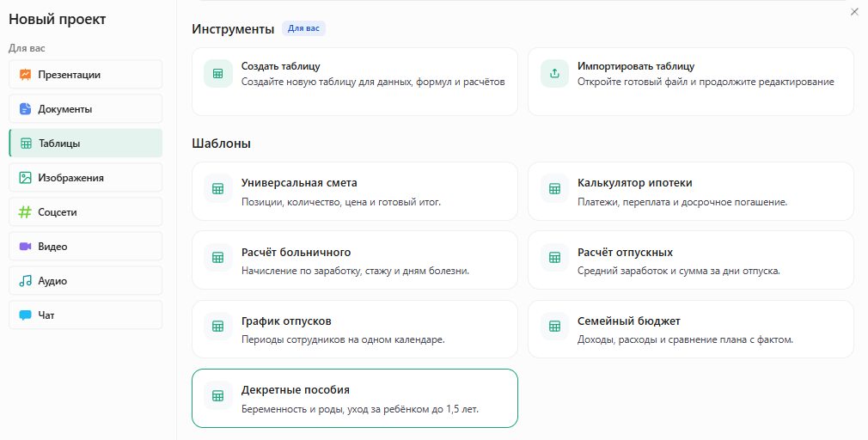
Task: Click the Шаблоны section heading
Action: [222, 144]
